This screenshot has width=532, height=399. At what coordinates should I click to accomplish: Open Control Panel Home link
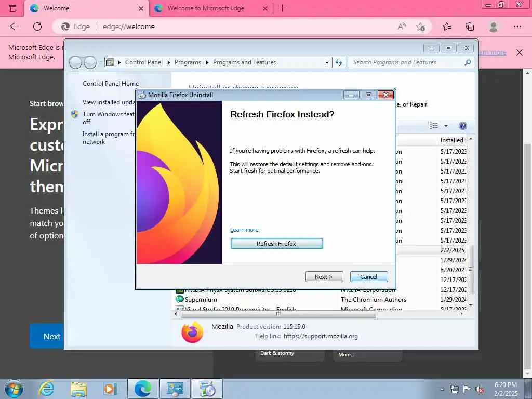(x=111, y=84)
